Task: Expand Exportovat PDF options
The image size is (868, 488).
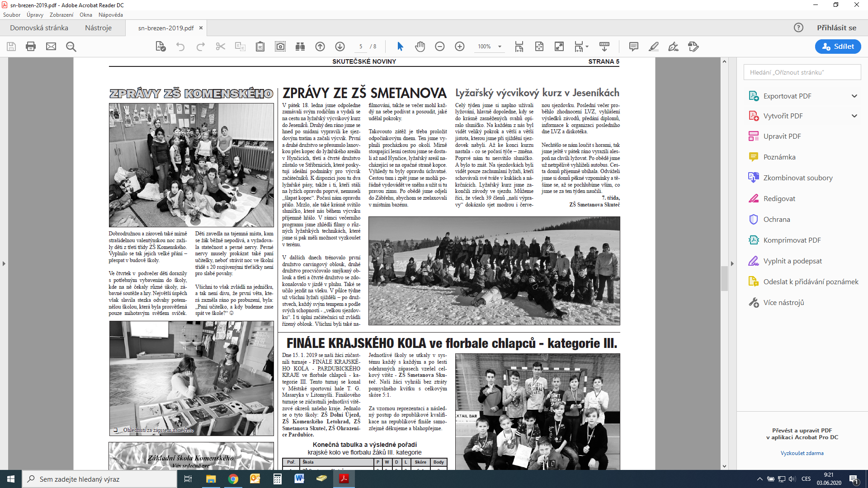Action: (854, 96)
